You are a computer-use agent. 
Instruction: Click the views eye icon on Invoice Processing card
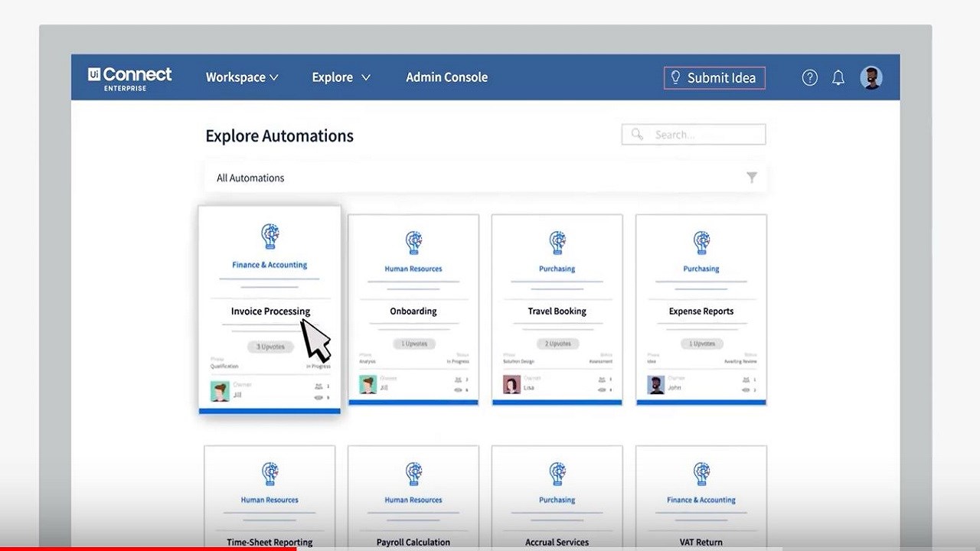pyautogui.click(x=318, y=398)
